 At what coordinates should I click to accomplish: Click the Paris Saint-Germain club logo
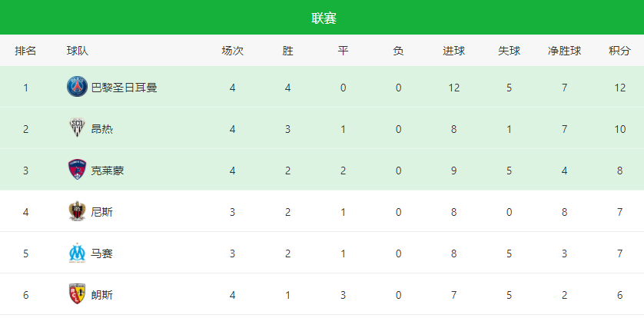coord(77,87)
